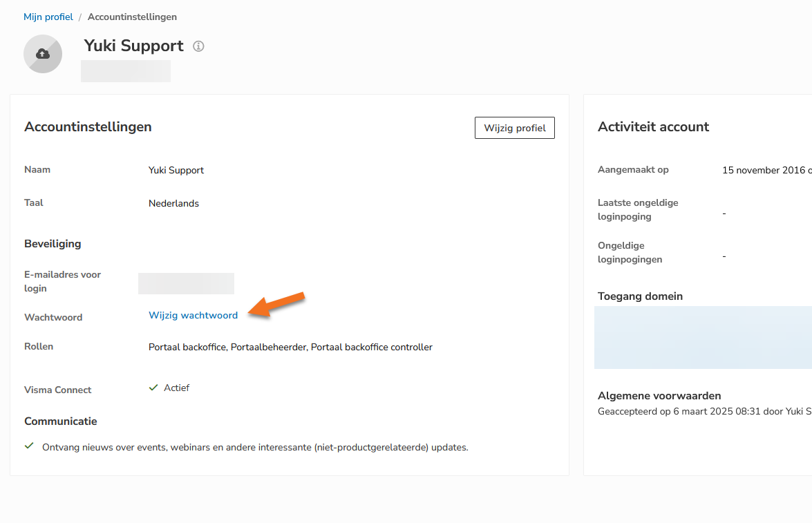Open the info icon next to Yuki Support

click(x=198, y=46)
